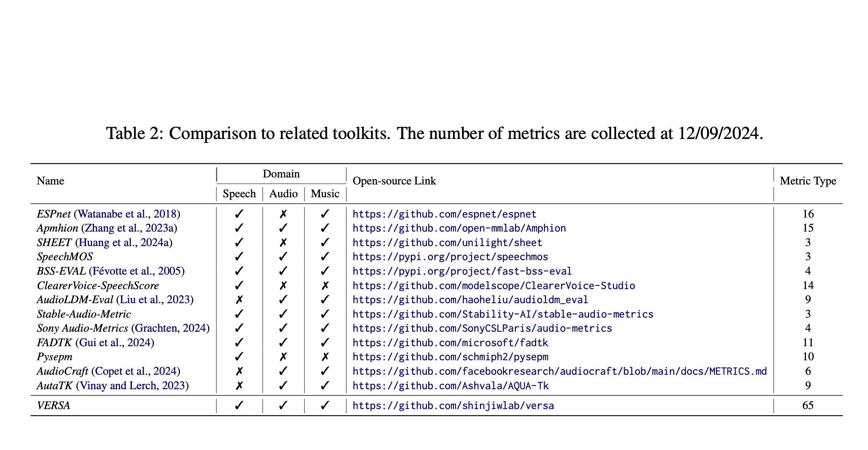Visit the unilight/sheet GitHub link
This screenshot has height=450, width=868.
tap(447, 243)
